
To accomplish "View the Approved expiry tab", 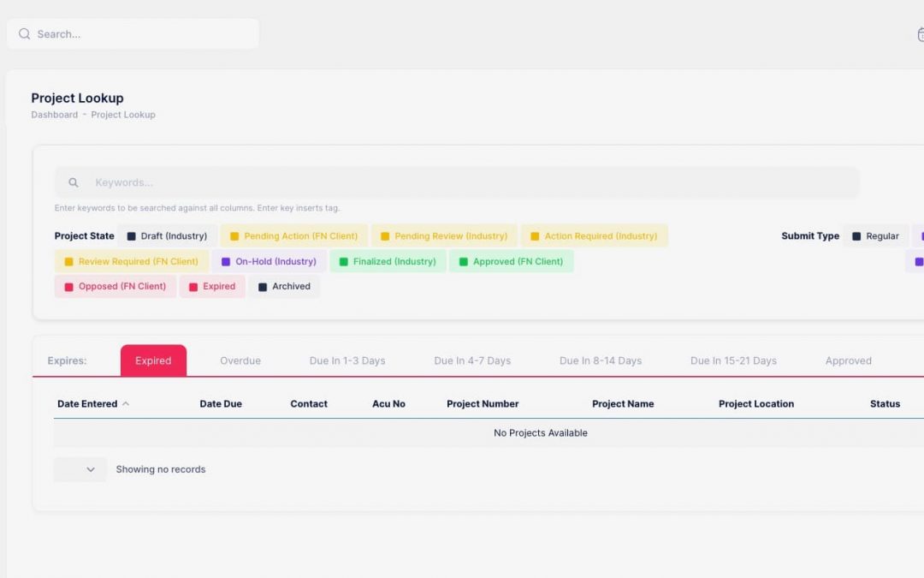I will (848, 361).
